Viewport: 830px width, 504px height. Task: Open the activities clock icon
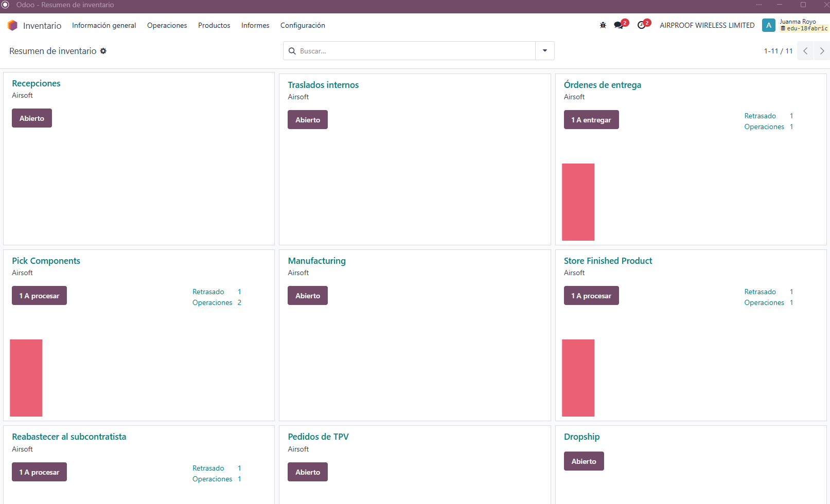[641, 25]
